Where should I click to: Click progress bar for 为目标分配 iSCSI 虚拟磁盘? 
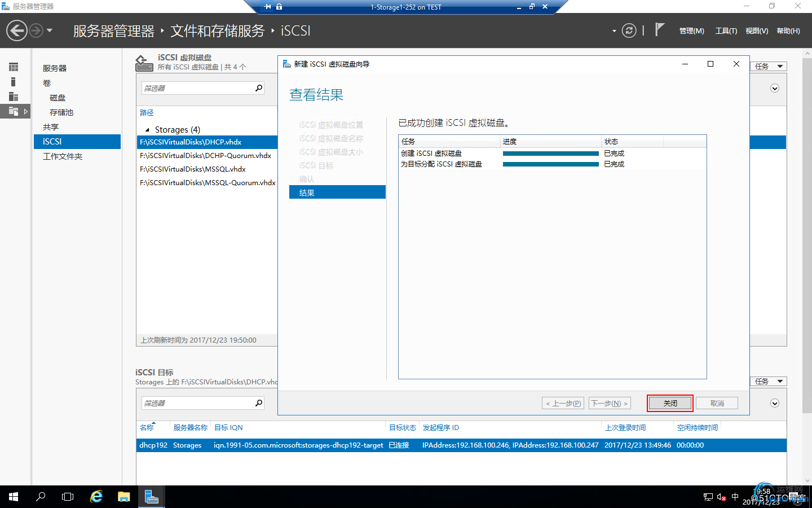tap(551, 164)
